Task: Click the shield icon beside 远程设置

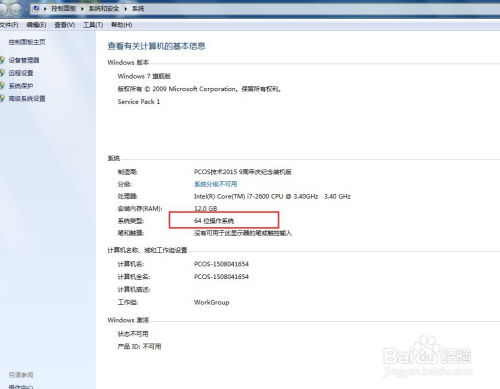Action: coord(2,73)
